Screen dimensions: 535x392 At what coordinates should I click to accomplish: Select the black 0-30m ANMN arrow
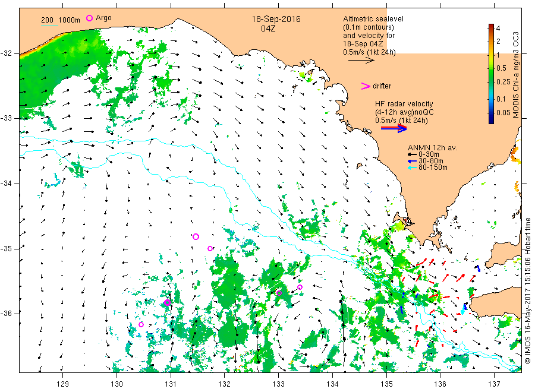(413, 154)
